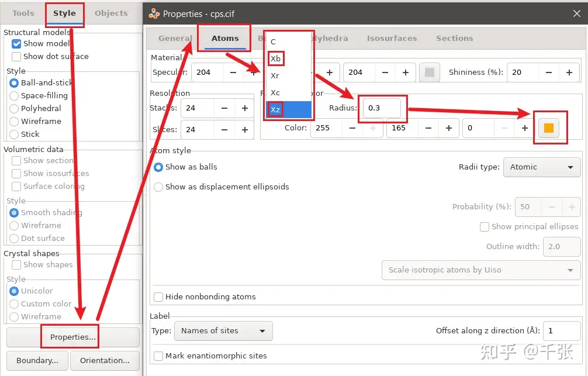
Task: Choose the Polyhedral style
Action: (14, 108)
